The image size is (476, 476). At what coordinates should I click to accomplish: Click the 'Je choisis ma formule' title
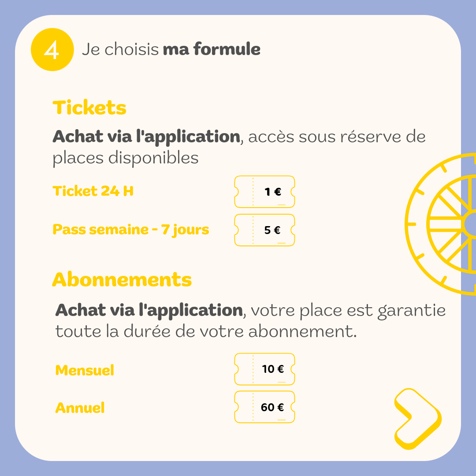click(x=171, y=49)
